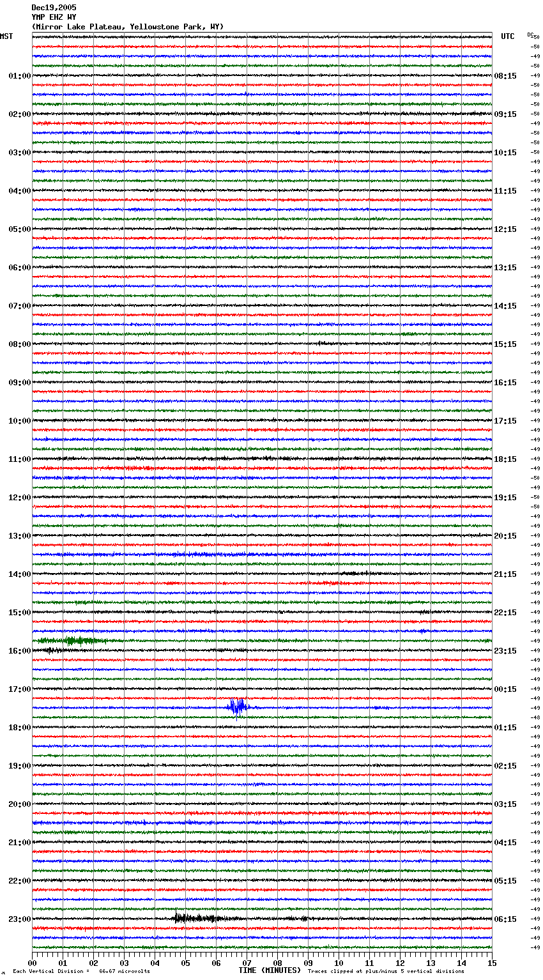543x980 pixels.
Task: Click the blue seismic burst after 17:00
Action: [238, 707]
